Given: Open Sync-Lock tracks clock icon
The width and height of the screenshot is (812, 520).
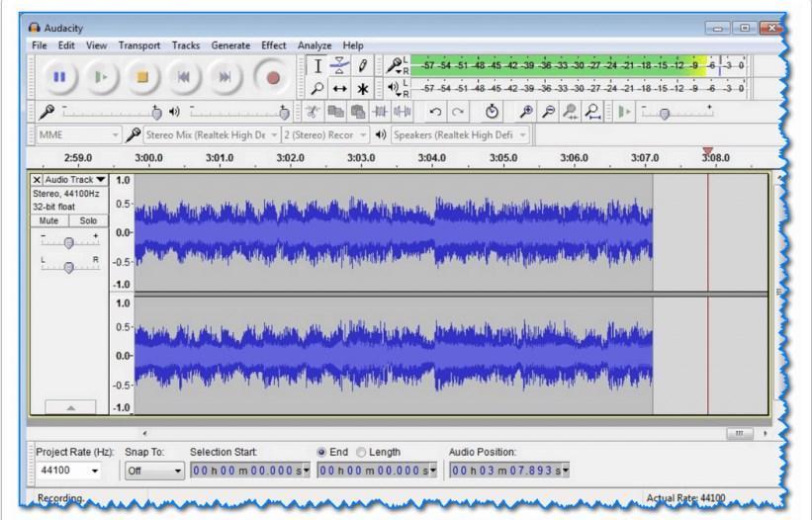Looking at the screenshot, I should pyautogui.click(x=492, y=112).
